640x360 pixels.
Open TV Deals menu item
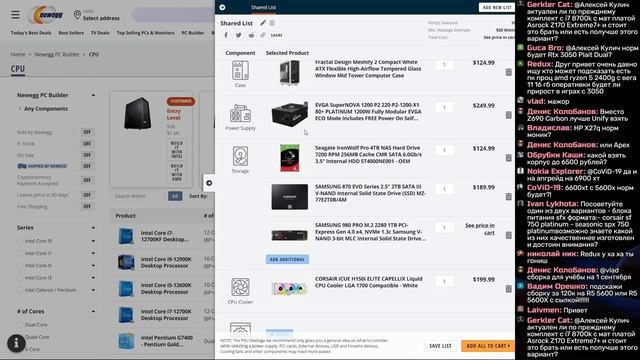pos(100,33)
